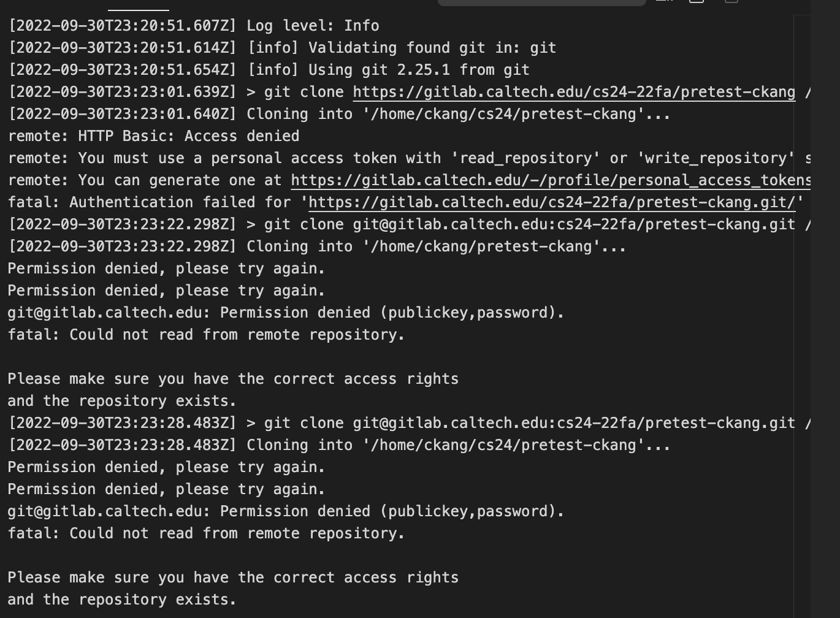This screenshot has width=840, height=618.
Task: Click the "Cloning into '/home/ckang/pretest-ckang'" line
Action: coord(316,246)
